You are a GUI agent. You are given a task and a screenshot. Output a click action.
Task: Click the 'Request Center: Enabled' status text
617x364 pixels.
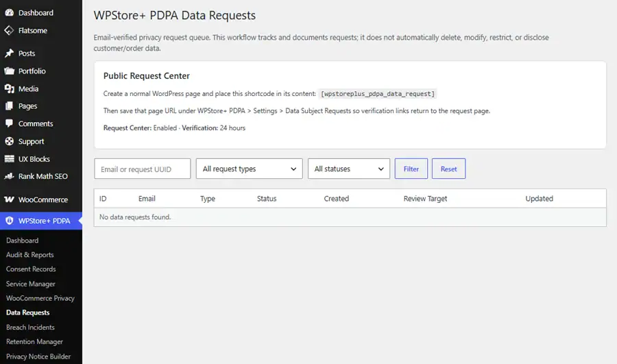140,128
